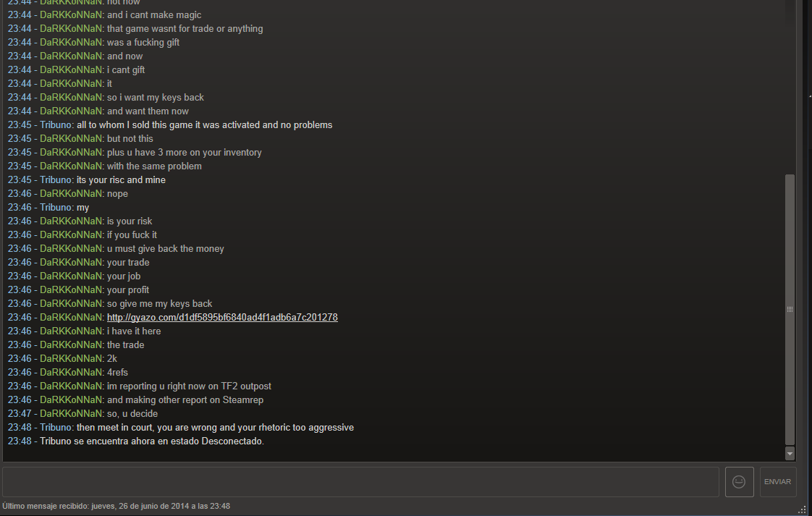Click the message 'plus u have 3 more on your inventory'
Screen dimensions: 812x516
[184, 152]
